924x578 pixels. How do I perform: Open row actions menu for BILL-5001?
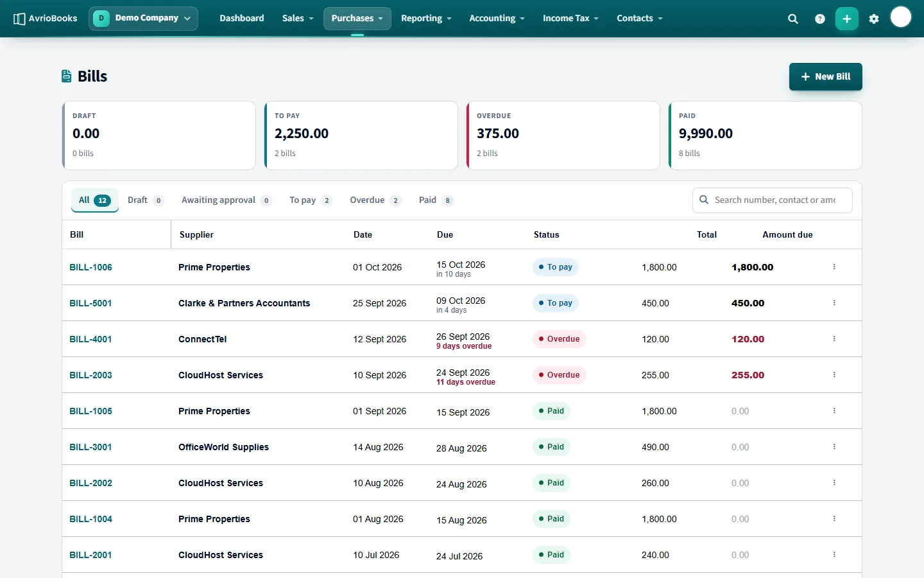[x=834, y=303]
